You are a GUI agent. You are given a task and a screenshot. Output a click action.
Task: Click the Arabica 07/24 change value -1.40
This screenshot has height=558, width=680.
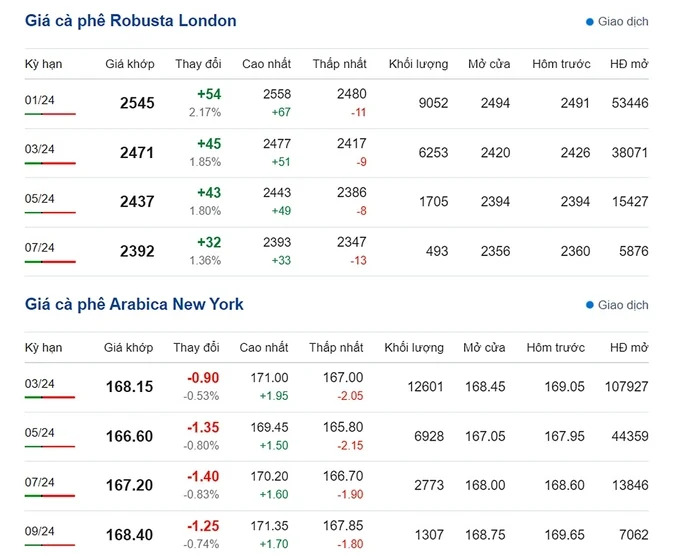click(203, 476)
